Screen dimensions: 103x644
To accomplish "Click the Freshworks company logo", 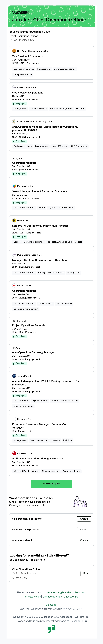I will coord(14,186).
